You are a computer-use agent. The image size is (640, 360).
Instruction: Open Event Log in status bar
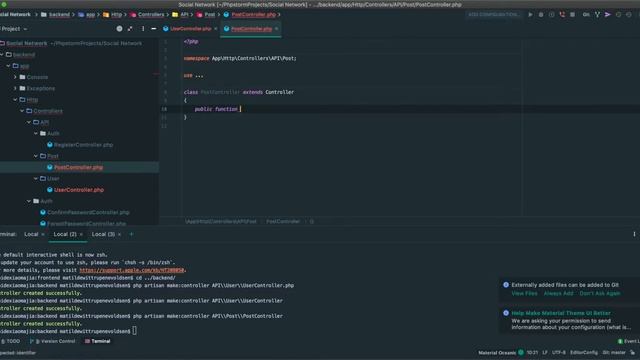(629, 341)
